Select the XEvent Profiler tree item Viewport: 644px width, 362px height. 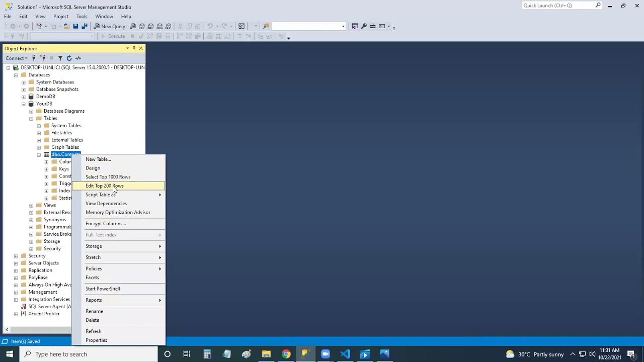pyautogui.click(x=44, y=314)
